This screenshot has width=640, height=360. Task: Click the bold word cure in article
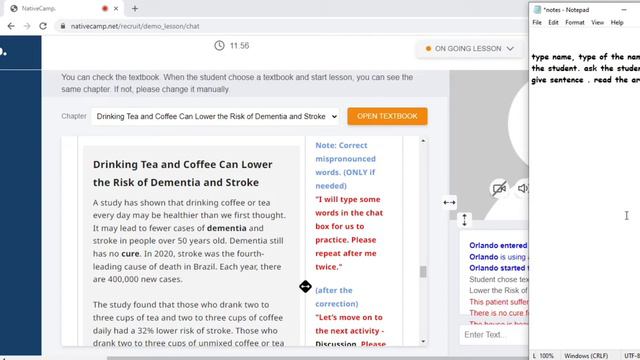pos(130,253)
